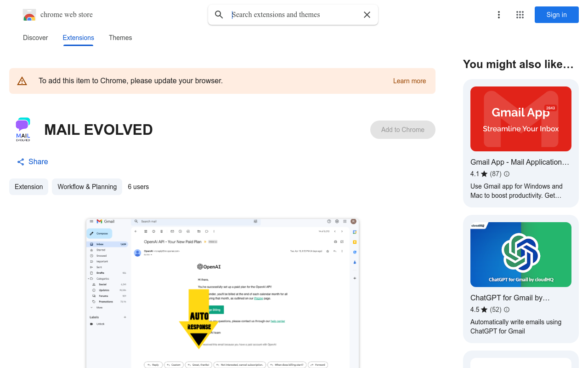This screenshot has width=588, height=368.
Task: Select the Extension chip
Action: click(28, 187)
